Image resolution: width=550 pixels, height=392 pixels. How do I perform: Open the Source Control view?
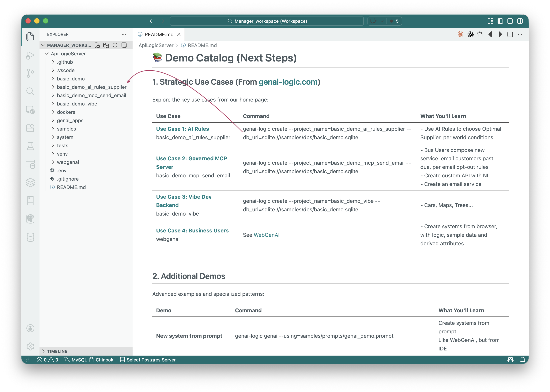tap(30, 73)
